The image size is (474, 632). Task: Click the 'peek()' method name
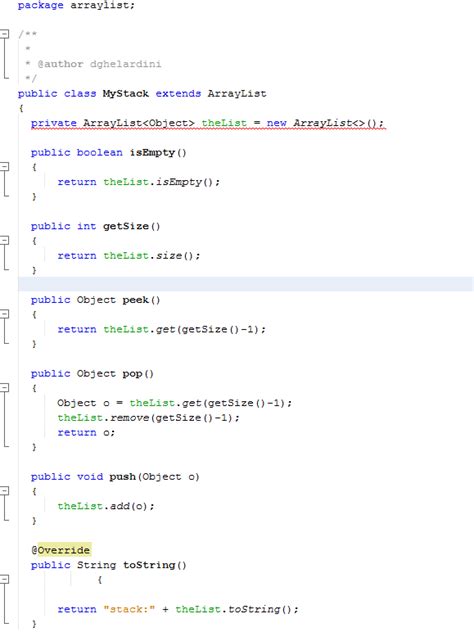tap(141, 300)
